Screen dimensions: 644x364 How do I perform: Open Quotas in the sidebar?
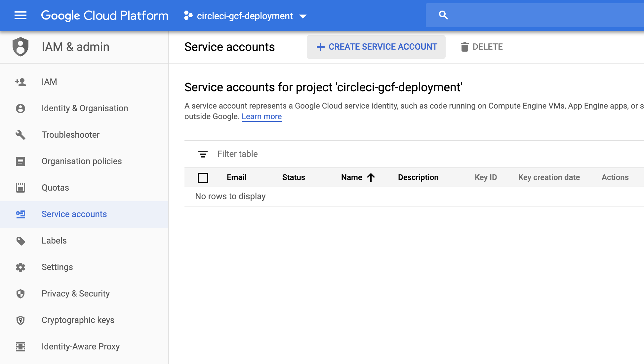pos(55,188)
